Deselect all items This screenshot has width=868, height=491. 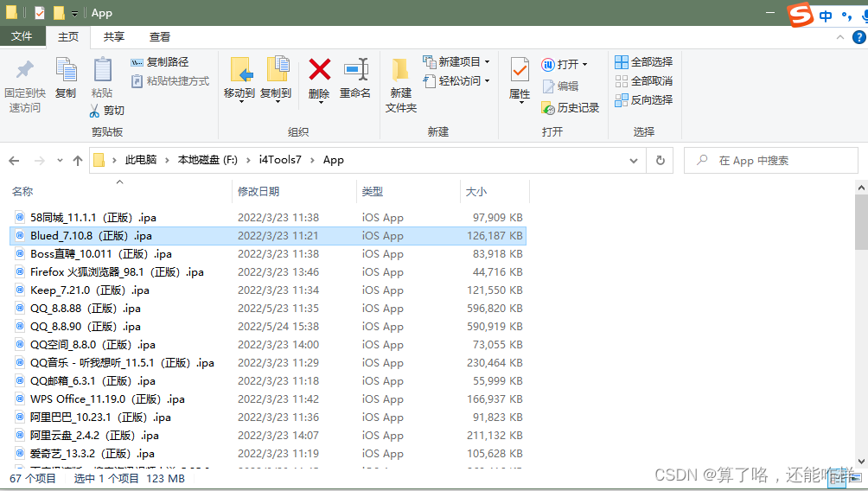pos(644,80)
